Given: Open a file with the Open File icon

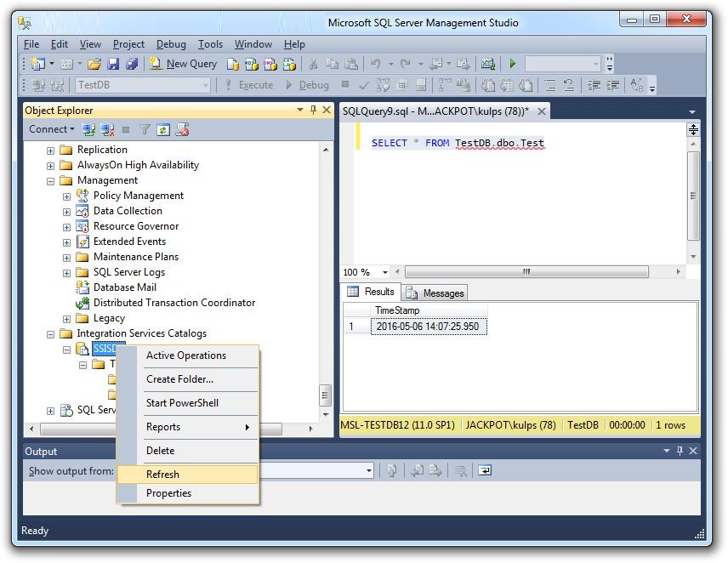Looking at the screenshot, I should click(x=95, y=64).
